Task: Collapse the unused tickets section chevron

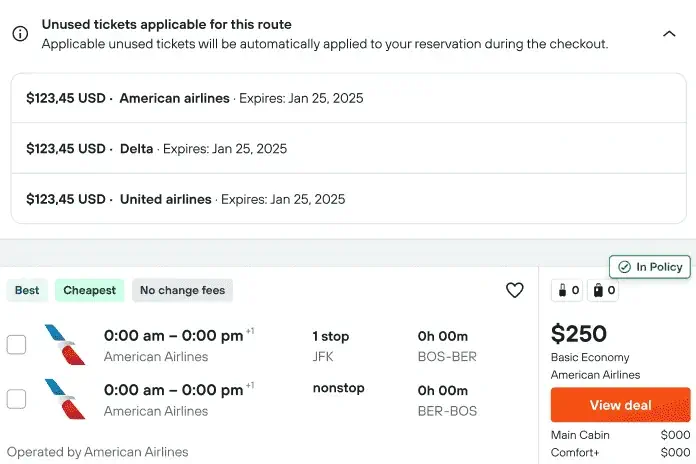Action: click(x=669, y=34)
